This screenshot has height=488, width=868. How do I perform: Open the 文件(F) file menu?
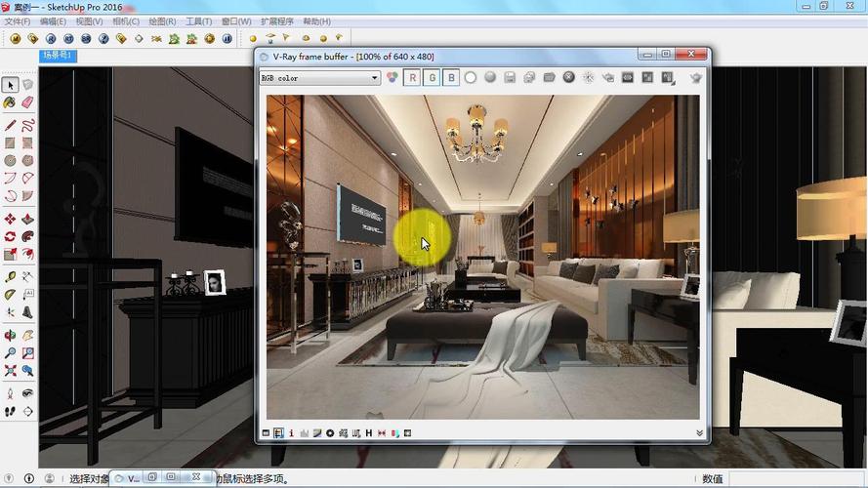tap(18, 21)
